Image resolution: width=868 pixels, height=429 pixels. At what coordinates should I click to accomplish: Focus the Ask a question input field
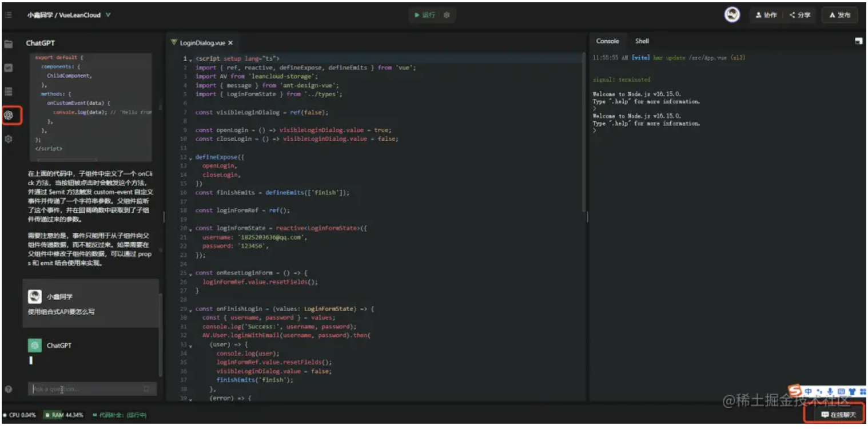point(92,389)
